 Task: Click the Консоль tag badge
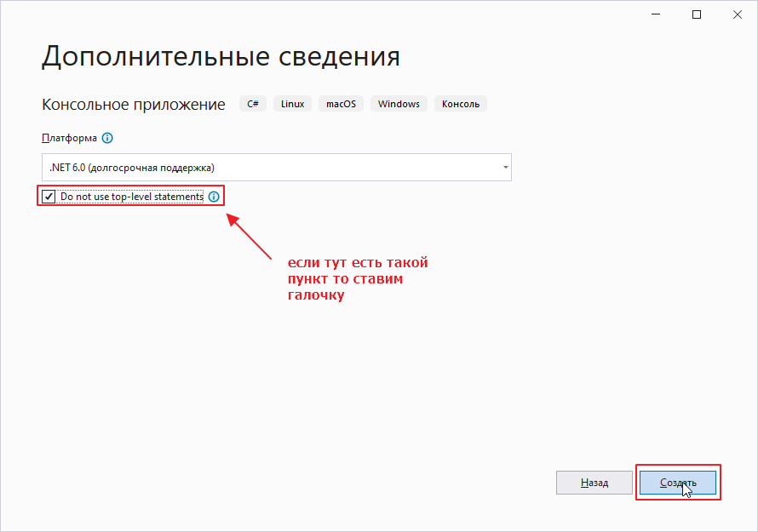461,104
